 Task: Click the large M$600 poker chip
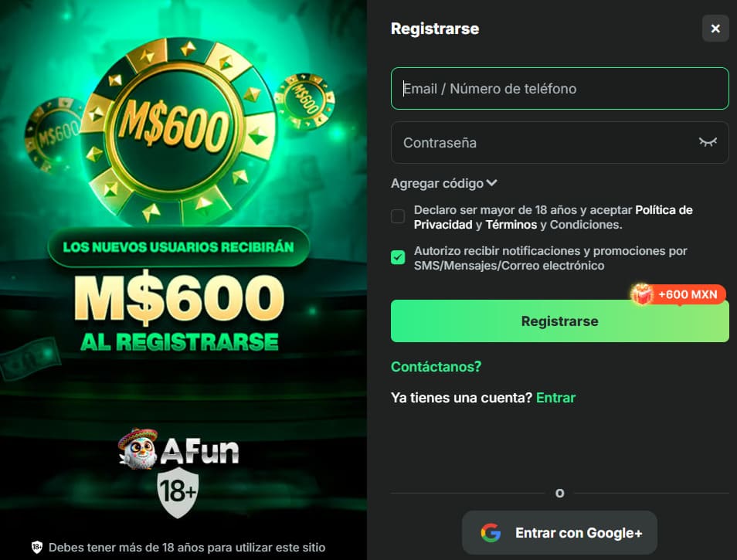pyautogui.click(x=179, y=129)
